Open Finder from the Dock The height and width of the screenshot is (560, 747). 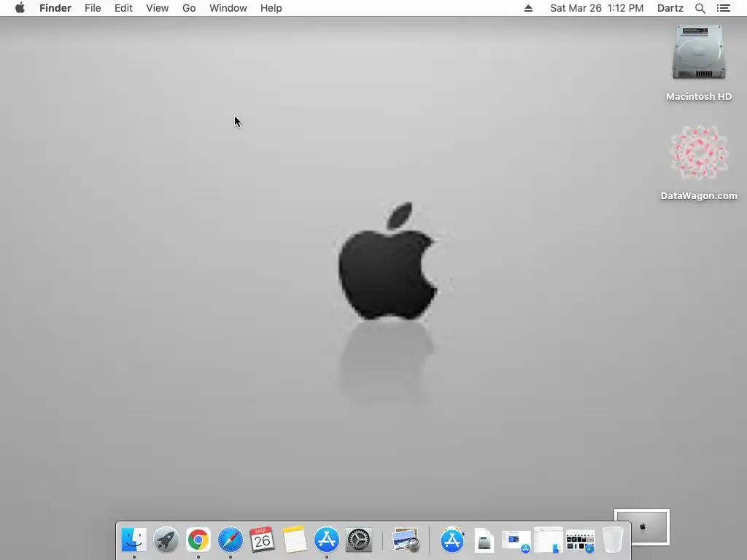134,540
